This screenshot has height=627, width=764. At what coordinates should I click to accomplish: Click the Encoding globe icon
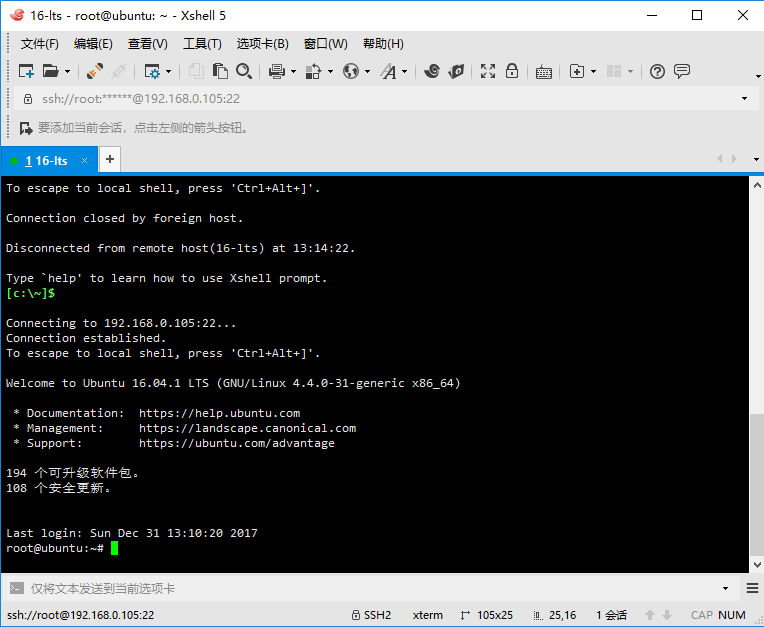(x=351, y=72)
